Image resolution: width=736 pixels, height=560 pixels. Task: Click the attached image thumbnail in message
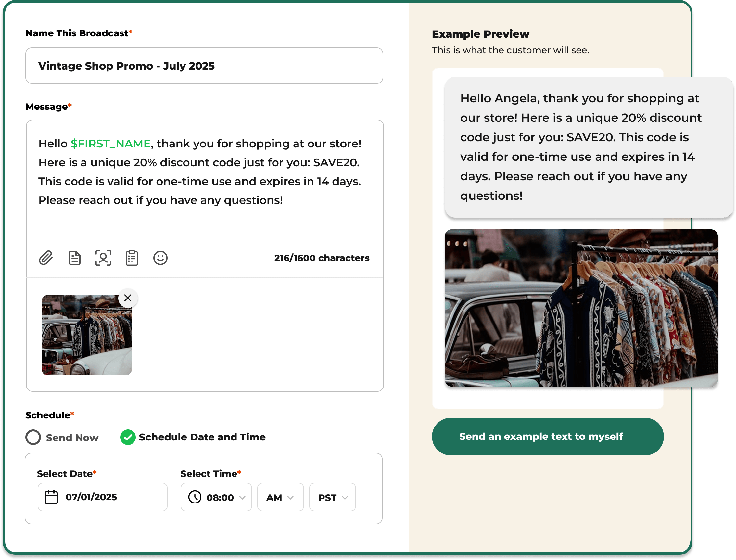[87, 335]
